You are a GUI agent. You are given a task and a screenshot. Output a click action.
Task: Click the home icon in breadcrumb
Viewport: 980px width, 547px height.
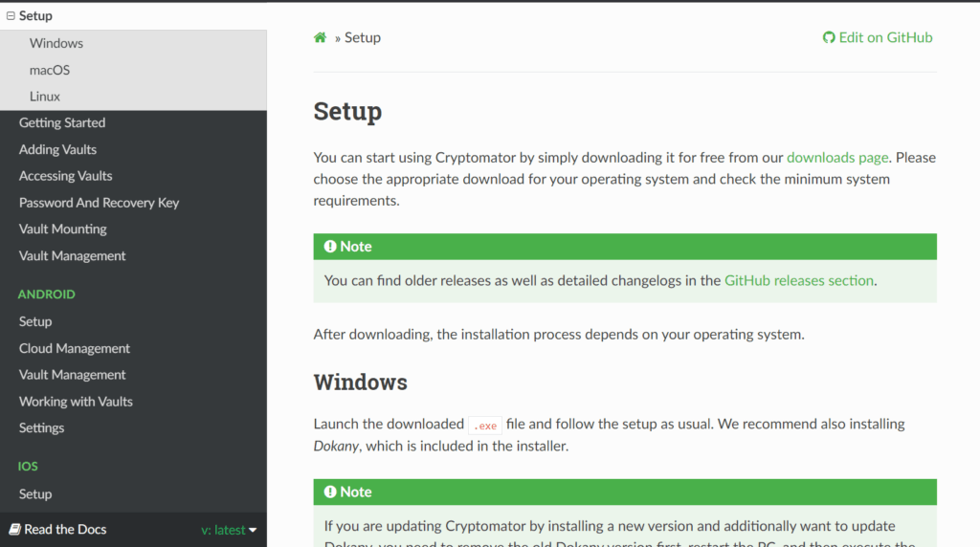320,37
